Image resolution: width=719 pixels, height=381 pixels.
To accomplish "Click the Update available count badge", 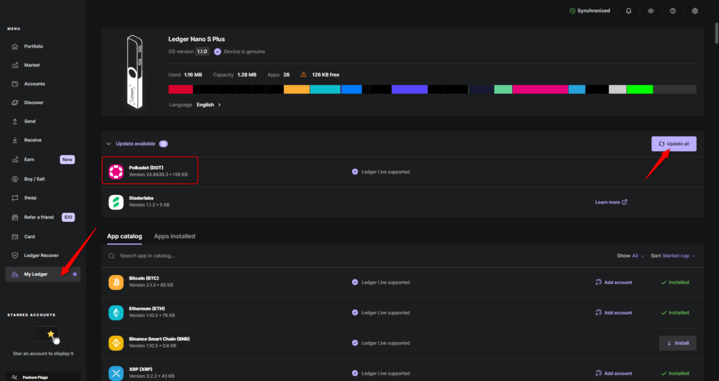I will click(x=163, y=144).
